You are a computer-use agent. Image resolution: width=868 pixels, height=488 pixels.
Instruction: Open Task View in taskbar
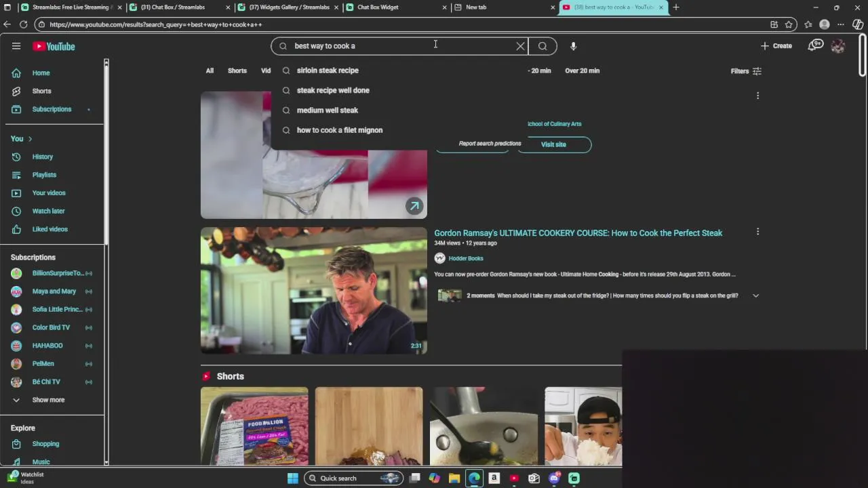point(415,479)
